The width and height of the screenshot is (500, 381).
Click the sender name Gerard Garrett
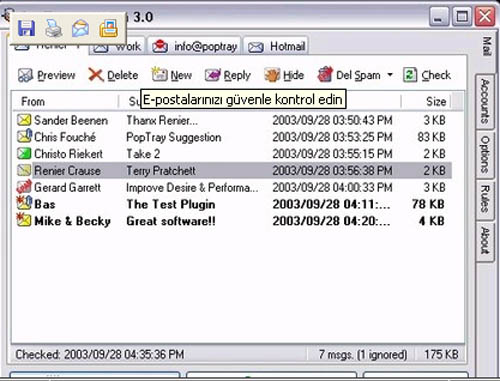pos(67,187)
